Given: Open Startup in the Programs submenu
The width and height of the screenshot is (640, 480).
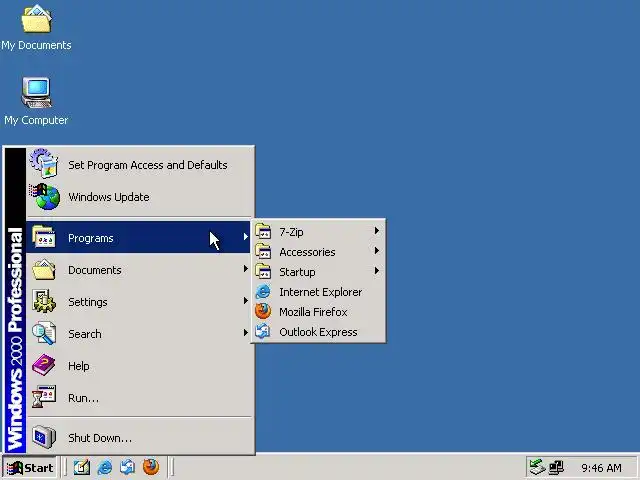Looking at the screenshot, I should pos(319,272).
